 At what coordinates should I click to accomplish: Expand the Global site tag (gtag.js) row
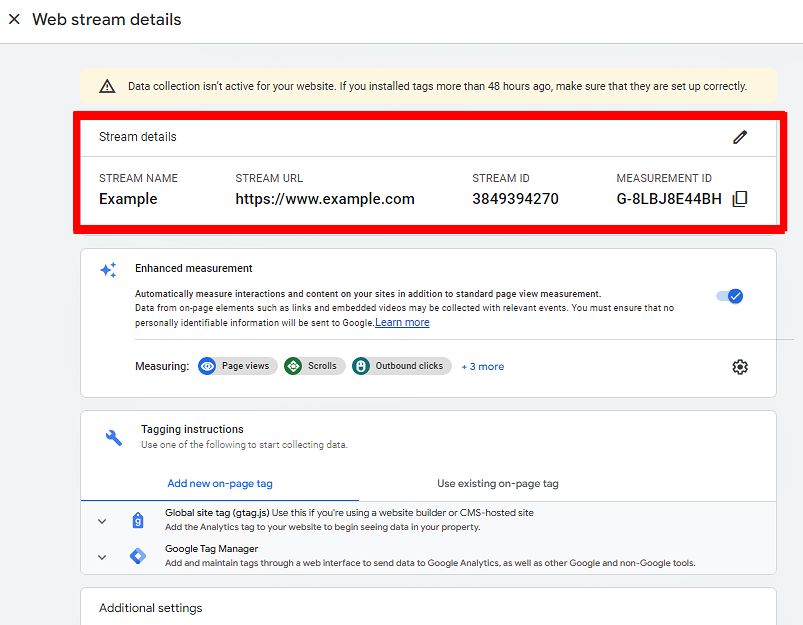click(102, 522)
